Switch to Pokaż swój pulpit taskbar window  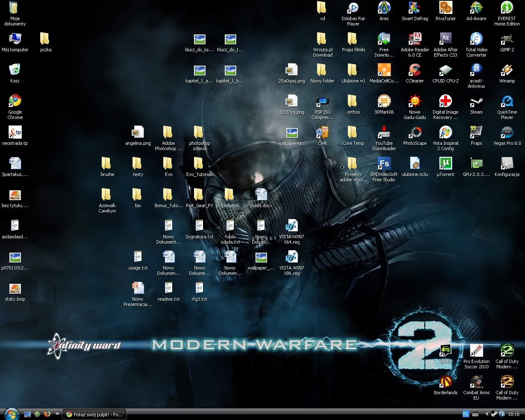[94, 415]
